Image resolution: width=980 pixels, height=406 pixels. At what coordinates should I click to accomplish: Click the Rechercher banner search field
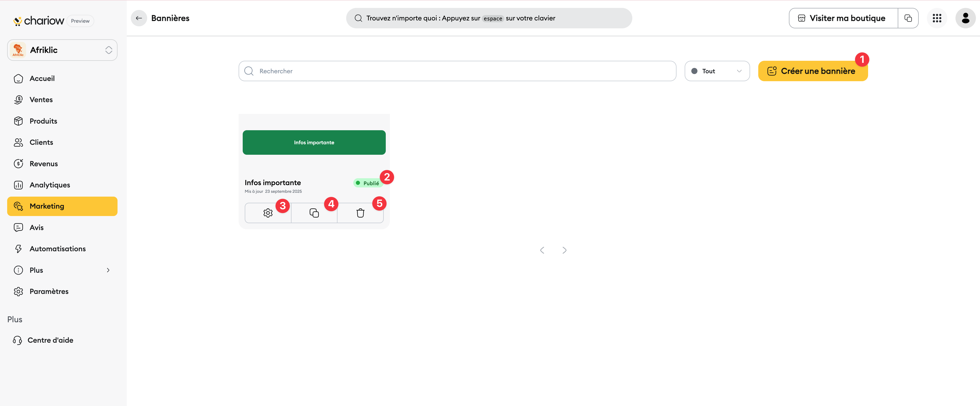pyautogui.click(x=457, y=71)
